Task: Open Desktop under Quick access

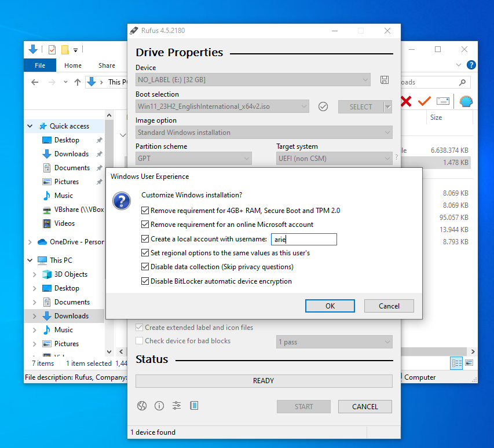Action: (x=67, y=140)
